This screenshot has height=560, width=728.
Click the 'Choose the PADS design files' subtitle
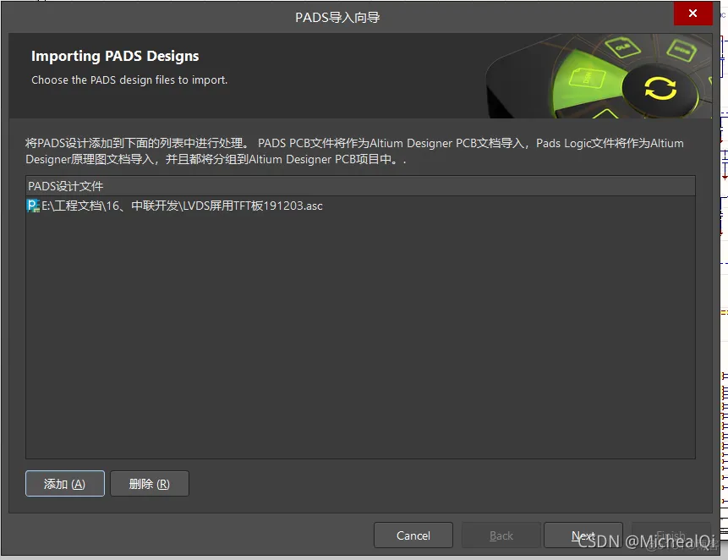point(129,80)
